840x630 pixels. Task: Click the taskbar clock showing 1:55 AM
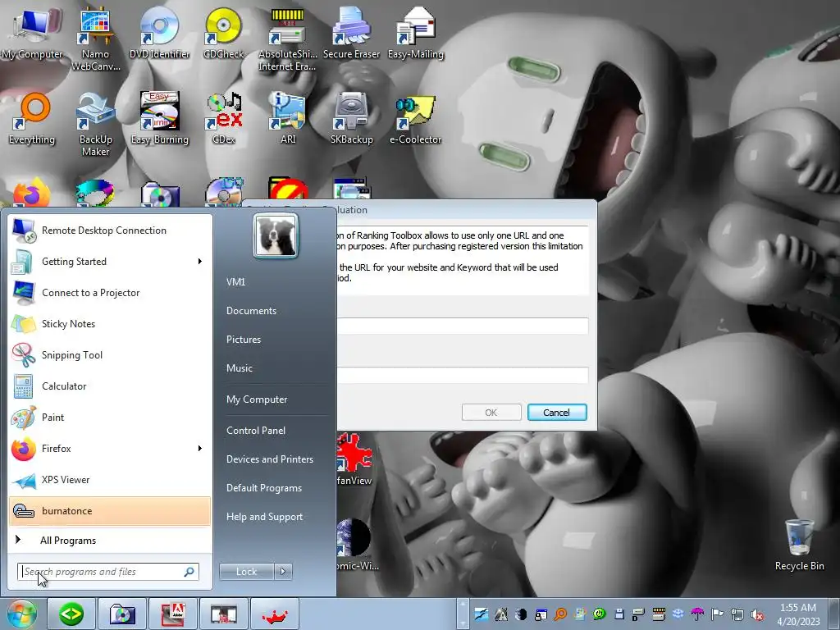pos(798,614)
